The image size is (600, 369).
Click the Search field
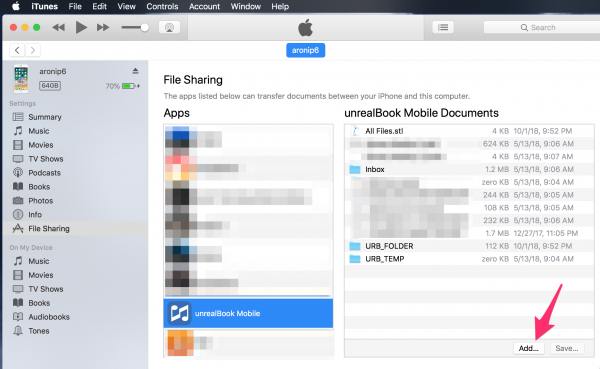(542, 28)
